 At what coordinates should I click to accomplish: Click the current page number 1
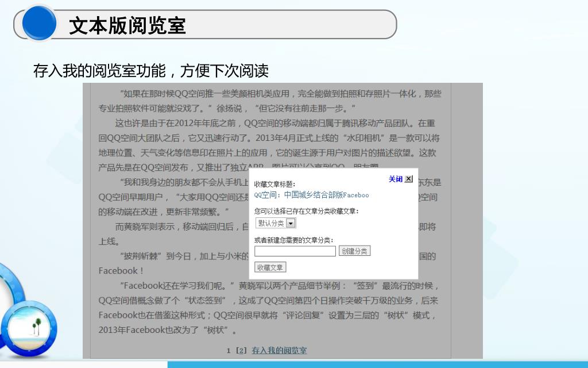(x=229, y=351)
